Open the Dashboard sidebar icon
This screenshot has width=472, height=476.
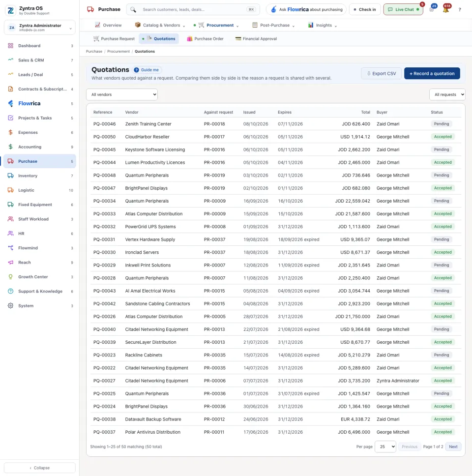click(11, 46)
